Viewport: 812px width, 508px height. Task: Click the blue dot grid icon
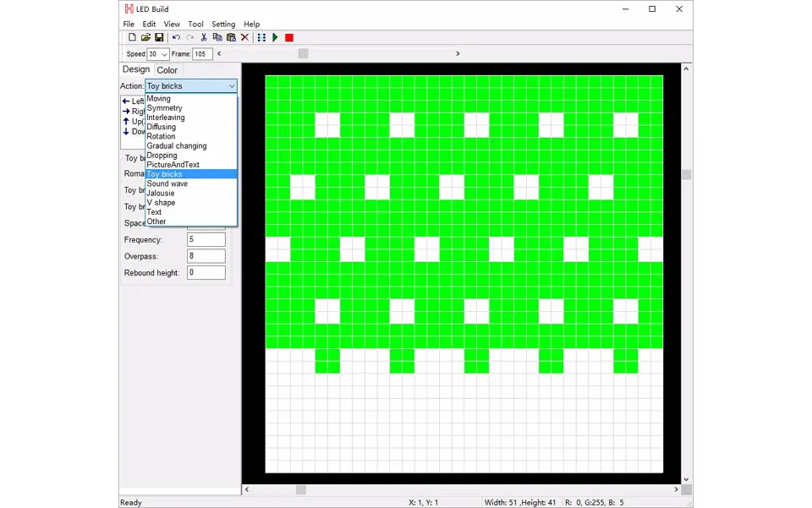261,38
